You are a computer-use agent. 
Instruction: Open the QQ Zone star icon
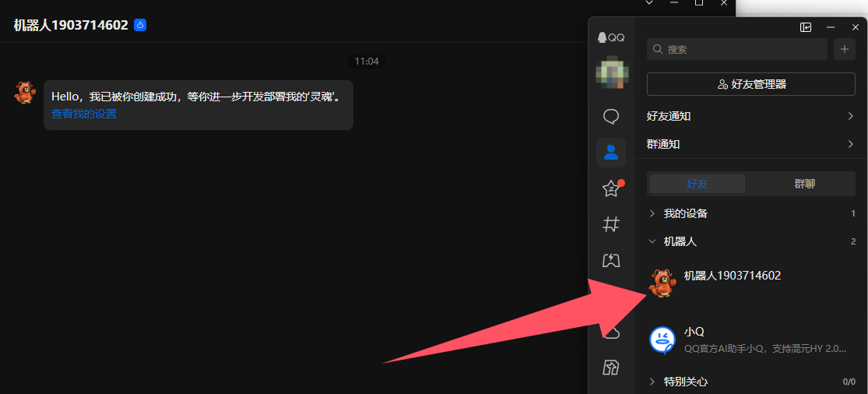pos(610,188)
